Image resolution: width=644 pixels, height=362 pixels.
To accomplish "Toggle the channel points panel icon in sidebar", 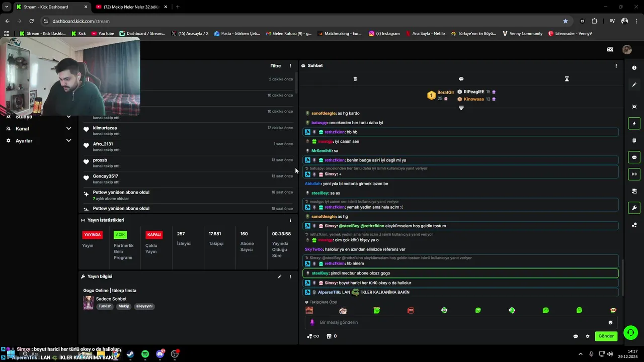I will (634, 225).
